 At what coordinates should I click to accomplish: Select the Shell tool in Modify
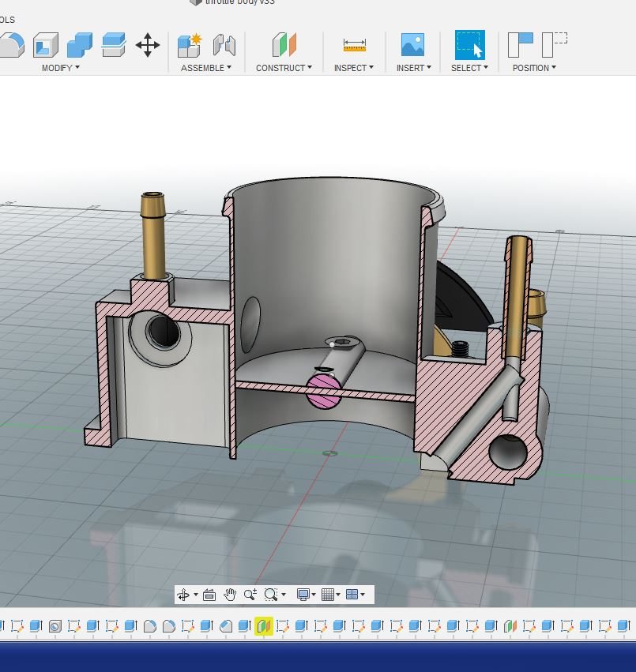click(x=46, y=45)
